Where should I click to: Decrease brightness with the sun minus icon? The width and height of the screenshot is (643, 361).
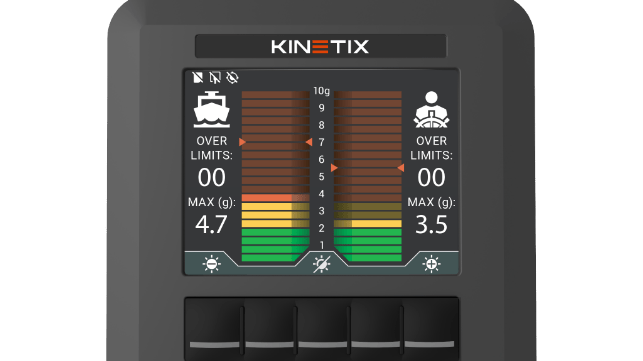pyautogui.click(x=212, y=264)
